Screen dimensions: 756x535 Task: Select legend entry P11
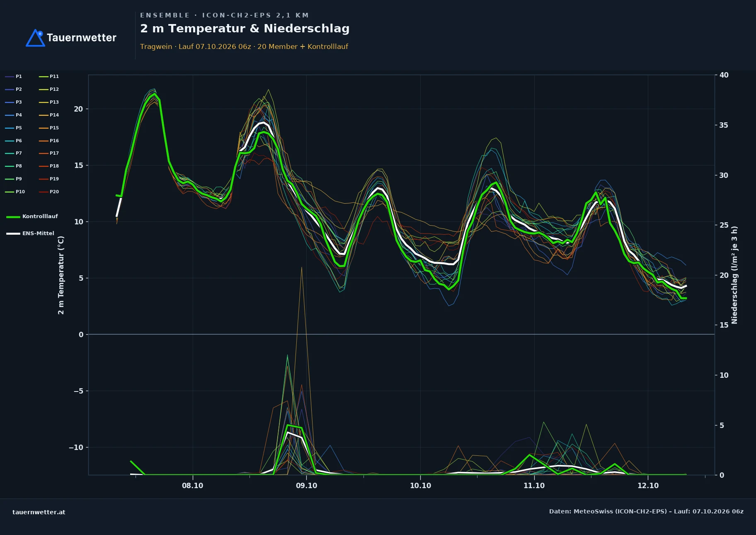pyautogui.click(x=49, y=76)
